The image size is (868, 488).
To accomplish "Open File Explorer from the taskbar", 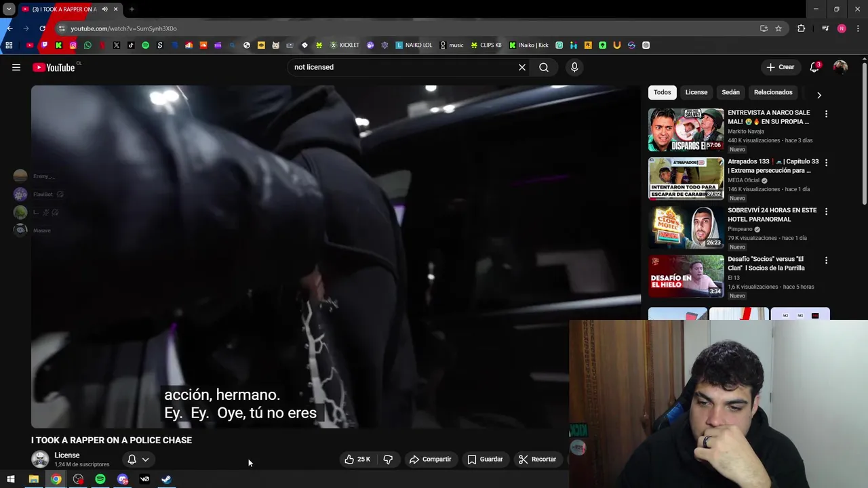I will 33,479.
